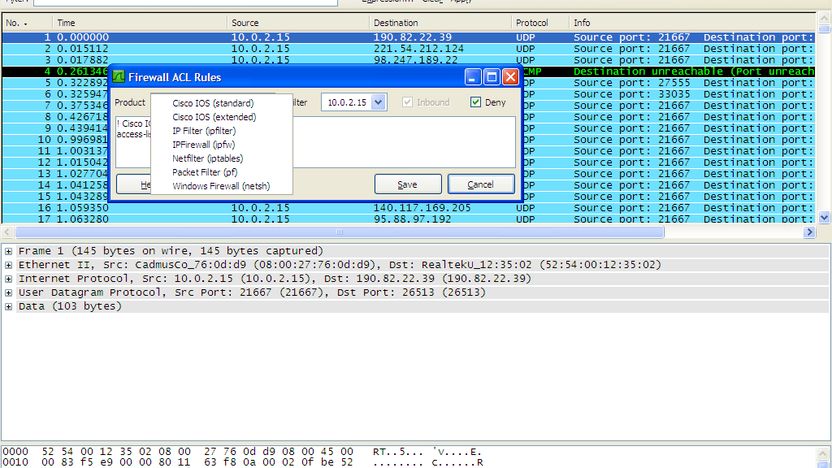Screen dimensions: 832x468
Task: Choose Netfilter (iptables) product
Action: click(x=207, y=158)
